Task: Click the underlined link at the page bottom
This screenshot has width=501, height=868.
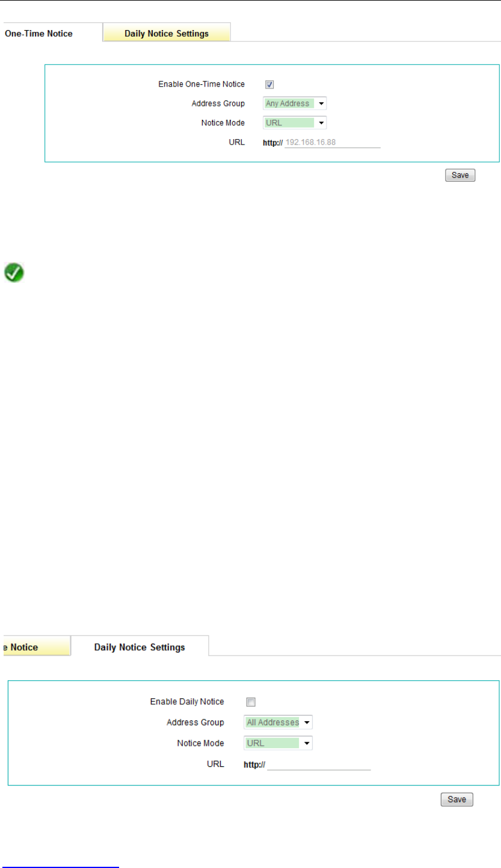Action: [60, 866]
